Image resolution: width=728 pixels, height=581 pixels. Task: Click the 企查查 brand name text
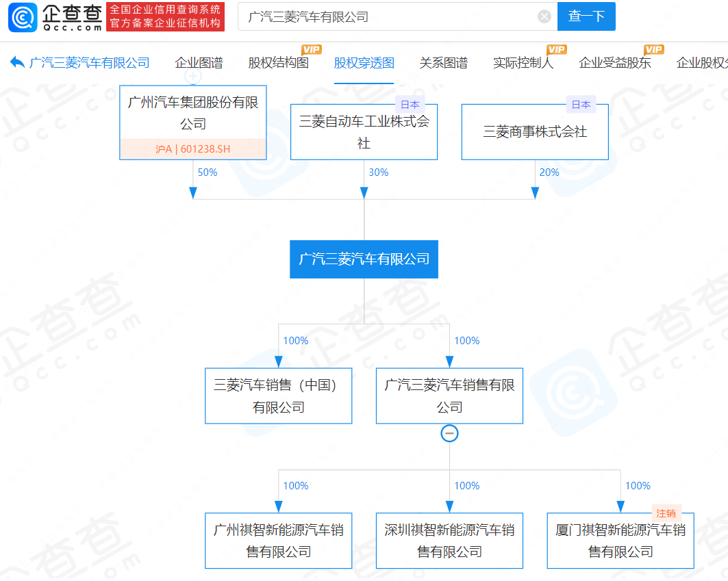72,14
